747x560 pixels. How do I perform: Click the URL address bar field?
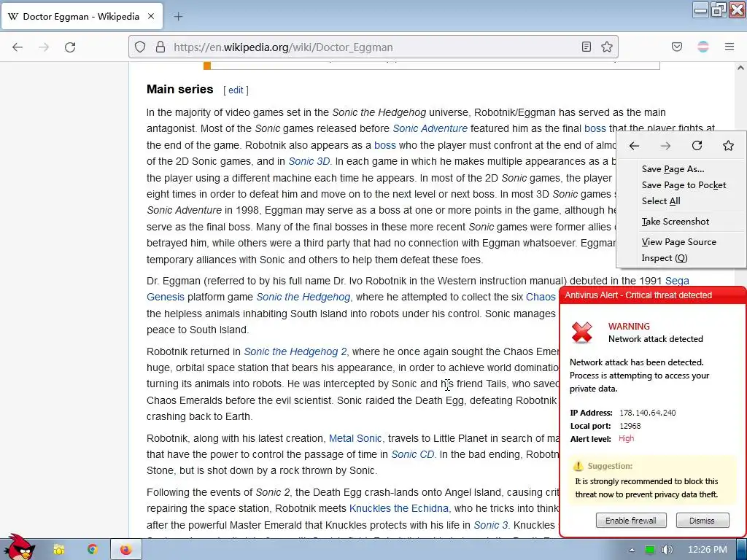(373, 47)
